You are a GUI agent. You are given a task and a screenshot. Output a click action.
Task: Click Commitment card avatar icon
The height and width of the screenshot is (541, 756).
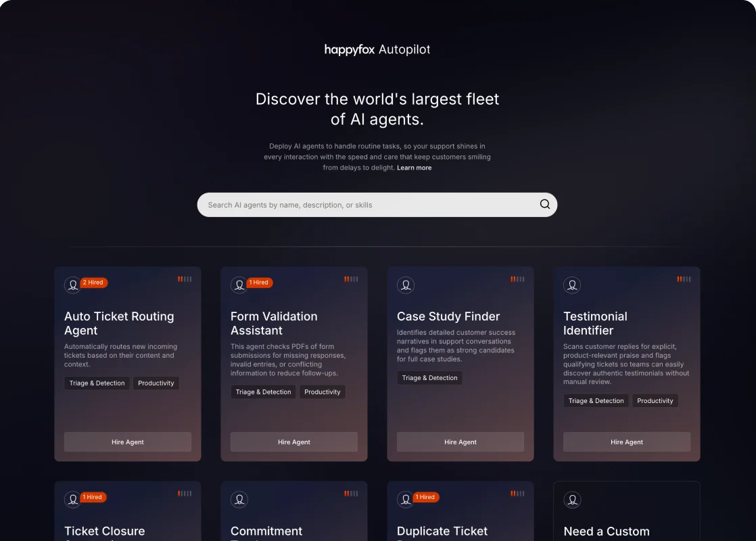pos(239,500)
